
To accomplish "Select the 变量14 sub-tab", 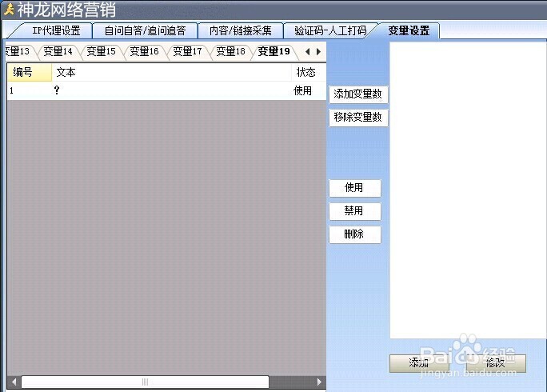I will (x=58, y=52).
